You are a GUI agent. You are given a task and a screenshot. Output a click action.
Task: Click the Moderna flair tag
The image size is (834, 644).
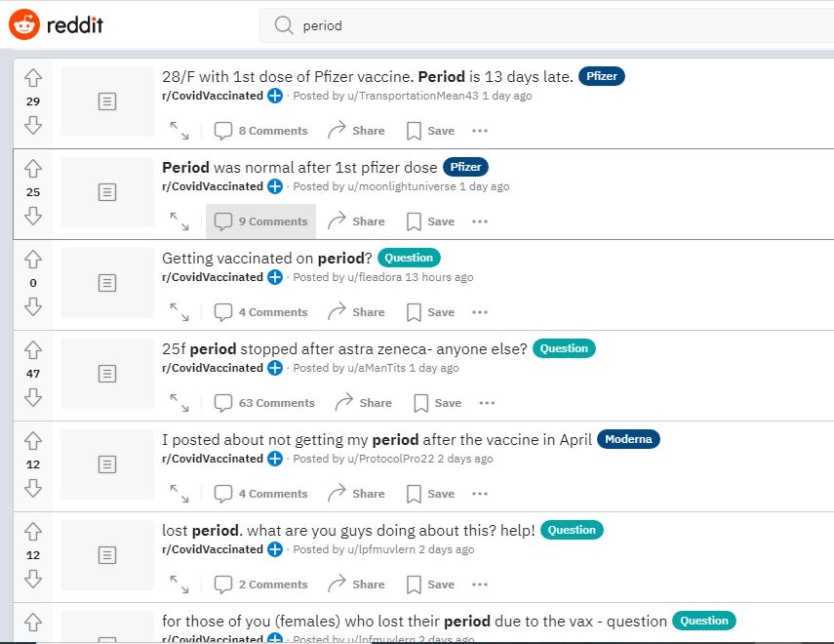click(628, 439)
